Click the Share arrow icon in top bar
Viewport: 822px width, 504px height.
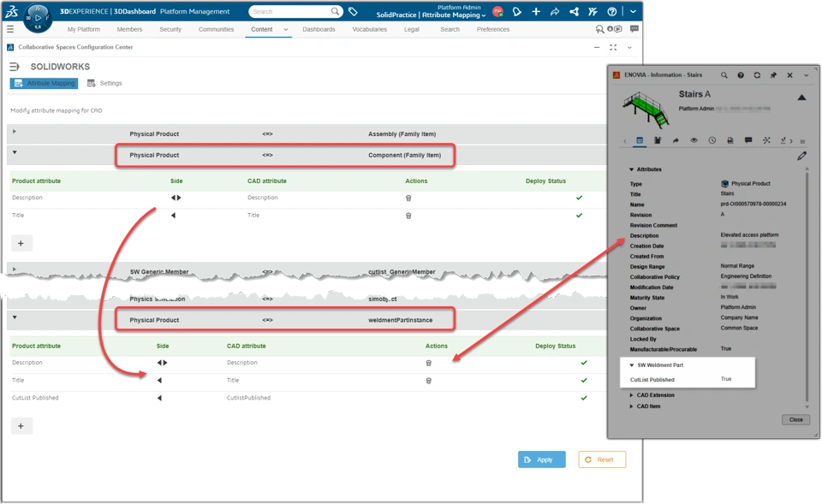click(555, 11)
